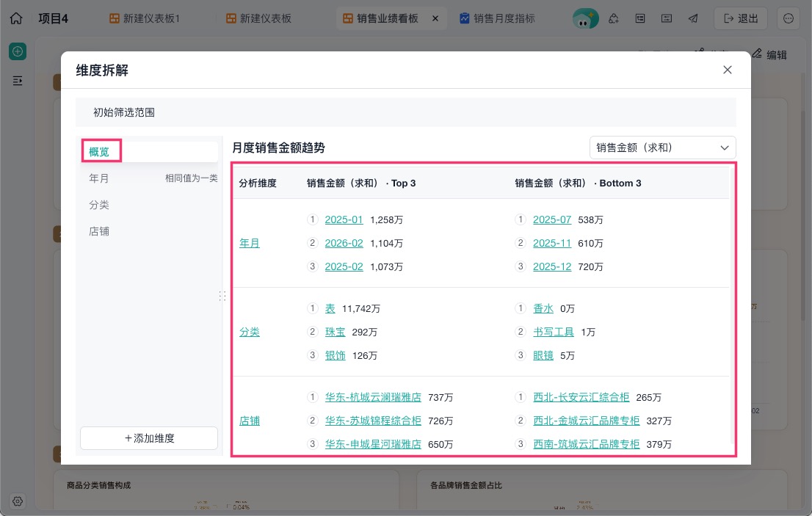Open the comment icon in top bar

[667, 18]
